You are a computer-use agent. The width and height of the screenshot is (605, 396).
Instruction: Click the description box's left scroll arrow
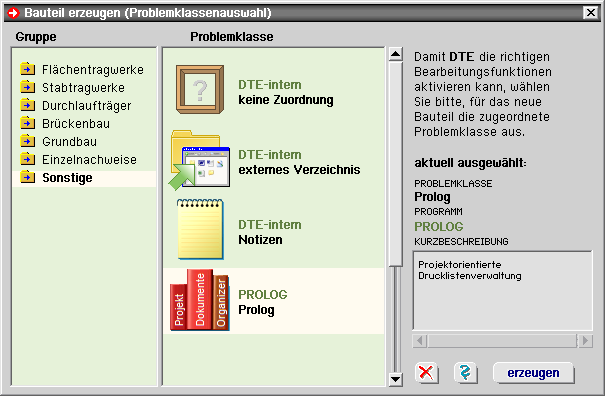pyautogui.click(x=420, y=341)
